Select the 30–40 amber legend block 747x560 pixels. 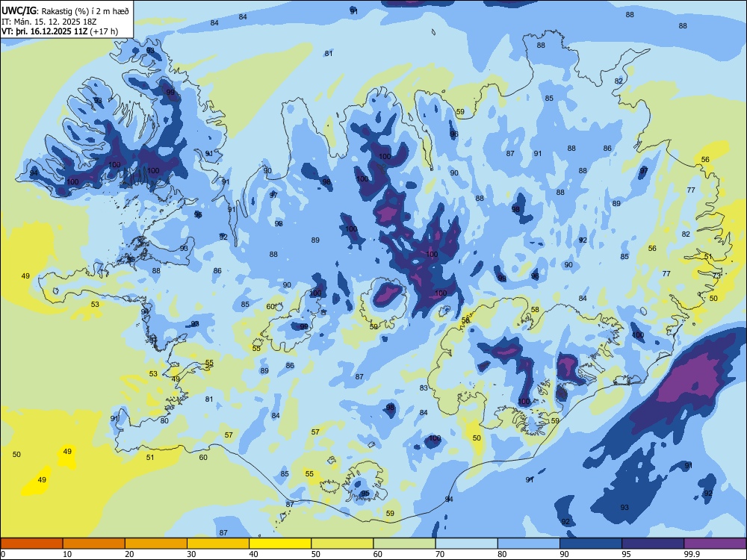point(218,544)
